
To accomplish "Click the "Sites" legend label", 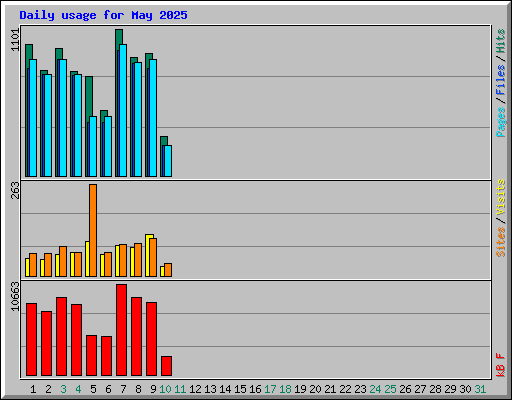I will pos(501,242).
